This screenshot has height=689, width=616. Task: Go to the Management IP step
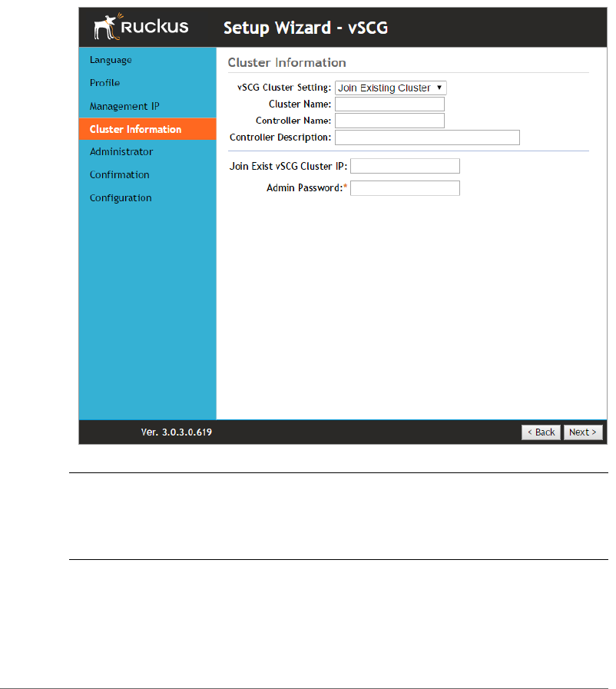tap(124, 106)
